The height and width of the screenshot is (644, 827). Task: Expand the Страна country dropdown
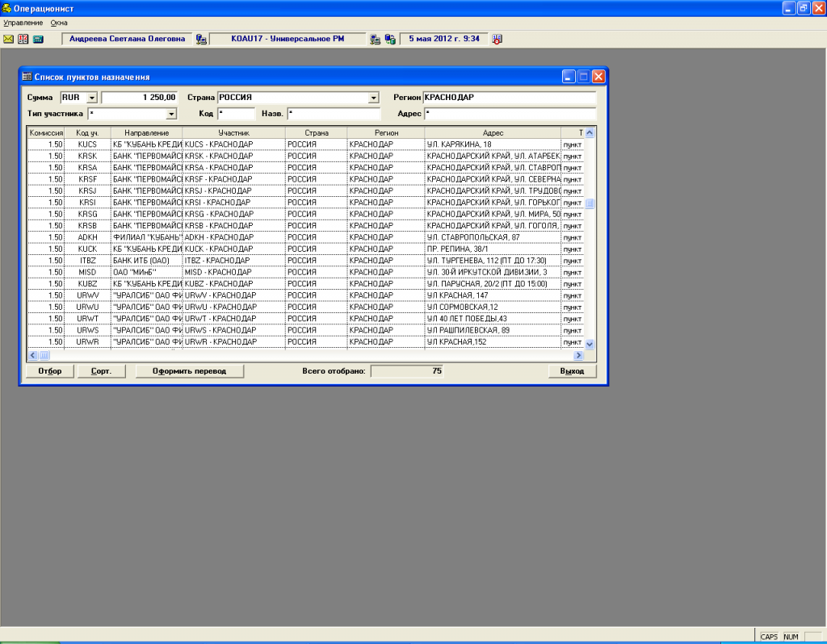(x=373, y=98)
